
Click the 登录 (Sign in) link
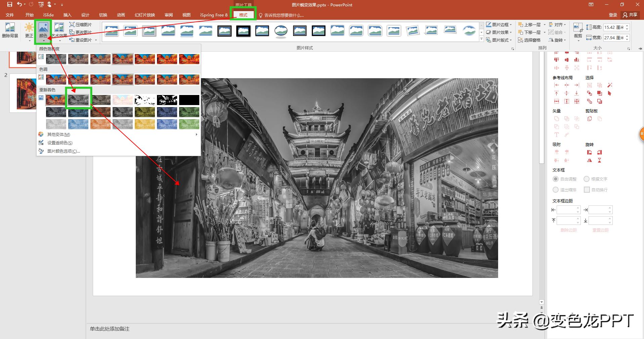(x=613, y=15)
